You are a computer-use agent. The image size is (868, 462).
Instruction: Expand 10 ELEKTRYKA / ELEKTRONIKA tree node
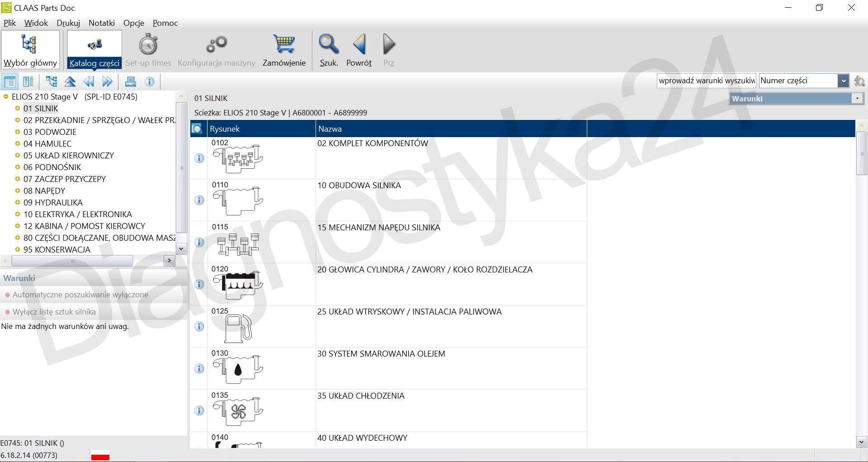(x=18, y=214)
